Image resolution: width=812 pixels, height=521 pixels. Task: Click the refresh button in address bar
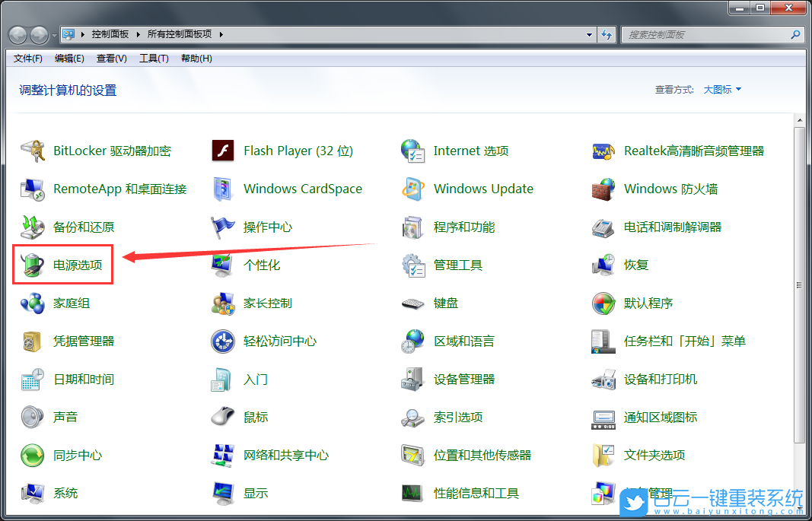point(607,33)
